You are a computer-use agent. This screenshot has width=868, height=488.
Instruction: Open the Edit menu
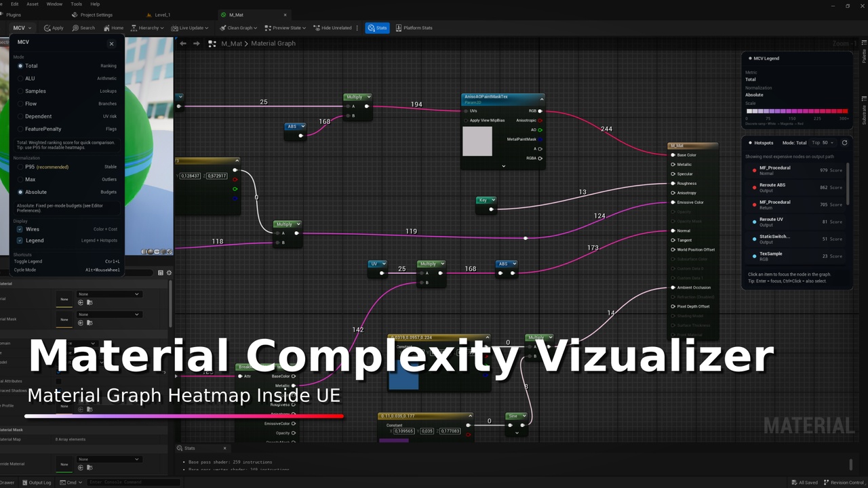14,4
